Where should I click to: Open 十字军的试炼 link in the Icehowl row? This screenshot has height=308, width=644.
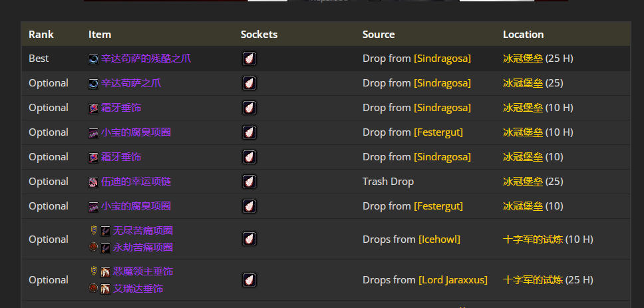point(532,239)
